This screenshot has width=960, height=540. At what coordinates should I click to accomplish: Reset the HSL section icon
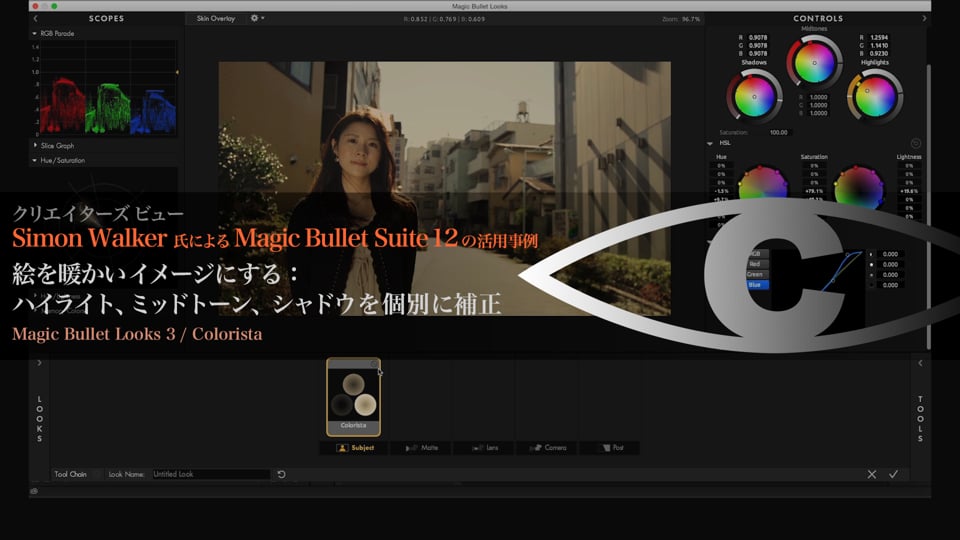tap(916, 143)
